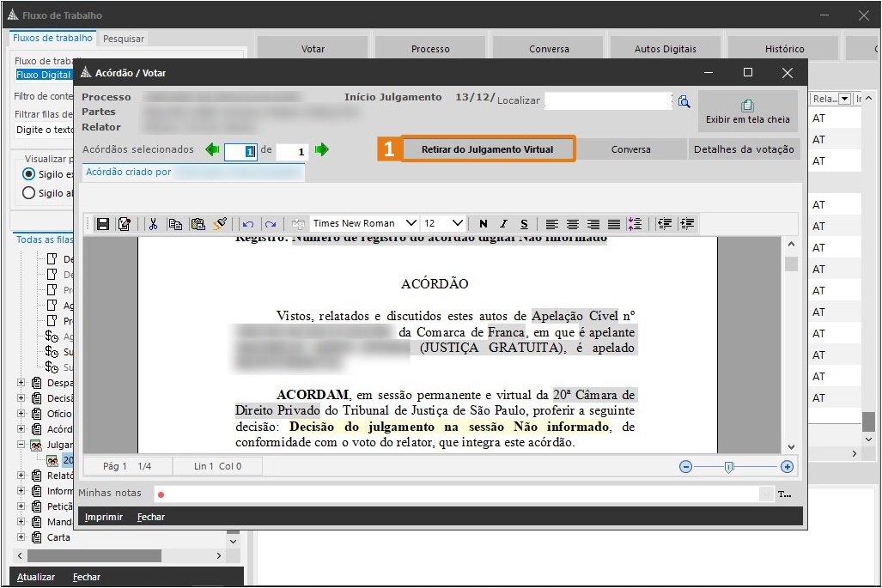This screenshot has height=588, width=882.
Task: Click Imprimir at the dialog bottom
Action: tap(104, 517)
